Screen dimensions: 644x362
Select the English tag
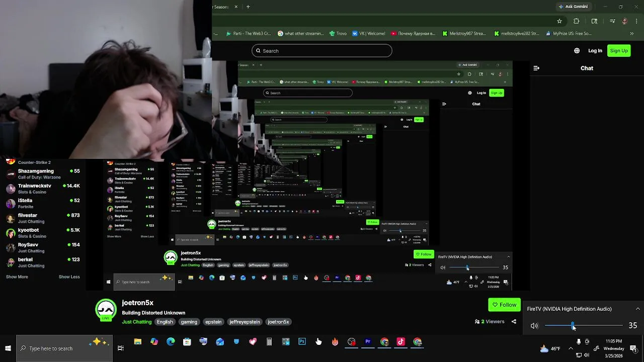[x=165, y=322]
